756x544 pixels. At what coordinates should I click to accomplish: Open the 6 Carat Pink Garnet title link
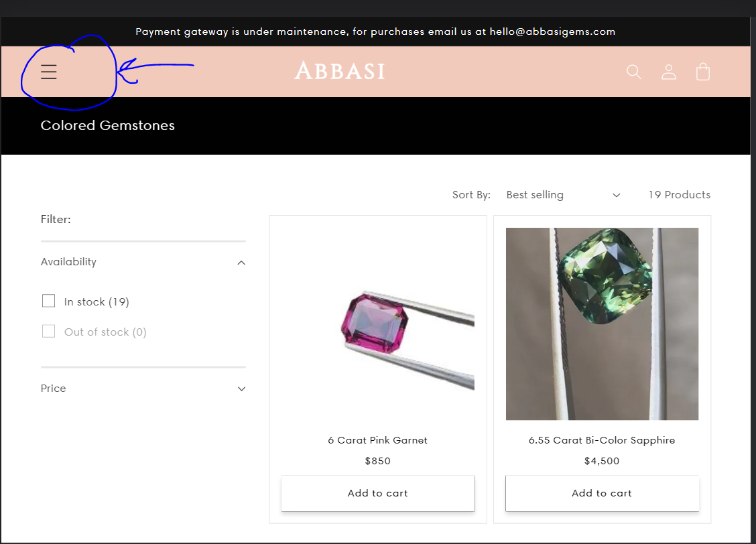click(x=378, y=440)
